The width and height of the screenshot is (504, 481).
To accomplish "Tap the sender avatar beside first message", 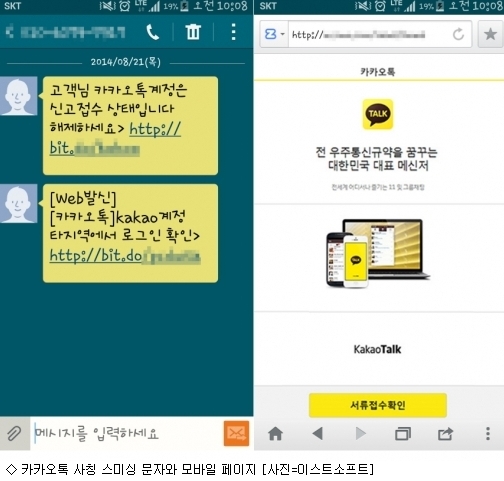I will (x=18, y=96).
